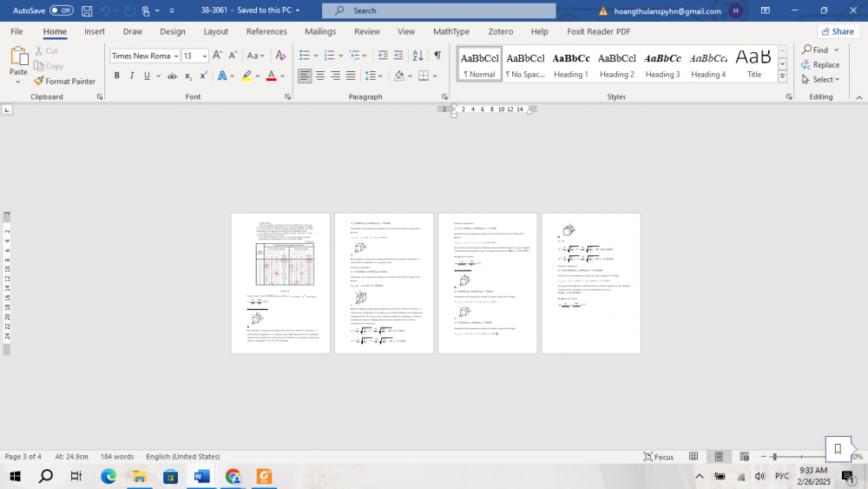This screenshot has width=868, height=489.
Task: Justify the paragraph text
Action: pos(351,76)
